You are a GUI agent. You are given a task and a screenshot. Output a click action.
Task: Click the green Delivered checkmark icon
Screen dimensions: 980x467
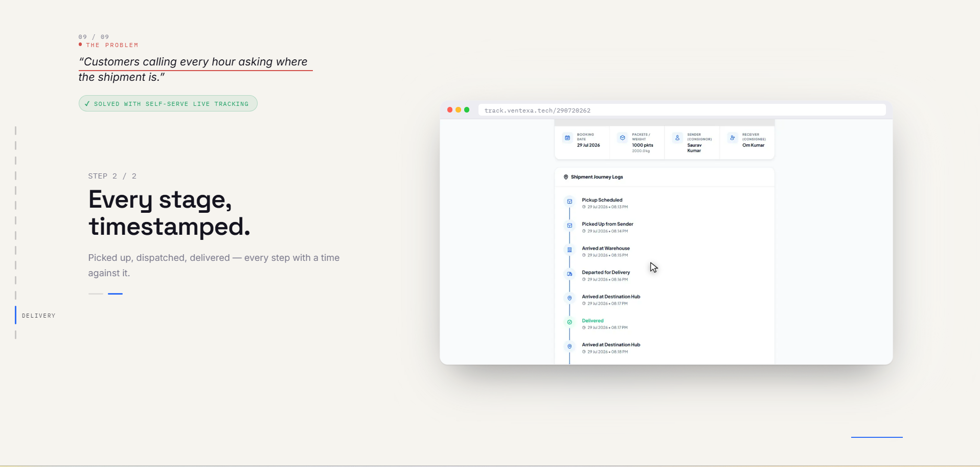569,322
